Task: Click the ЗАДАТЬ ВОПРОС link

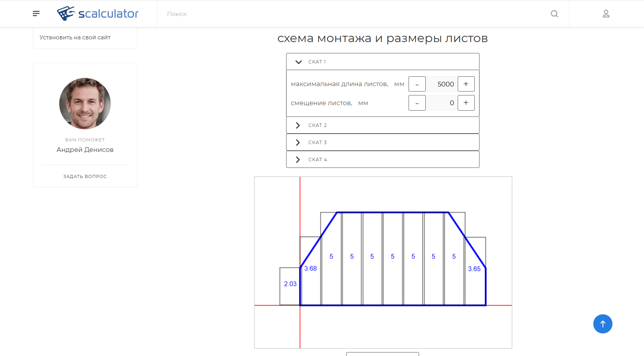Action: pyautogui.click(x=85, y=176)
